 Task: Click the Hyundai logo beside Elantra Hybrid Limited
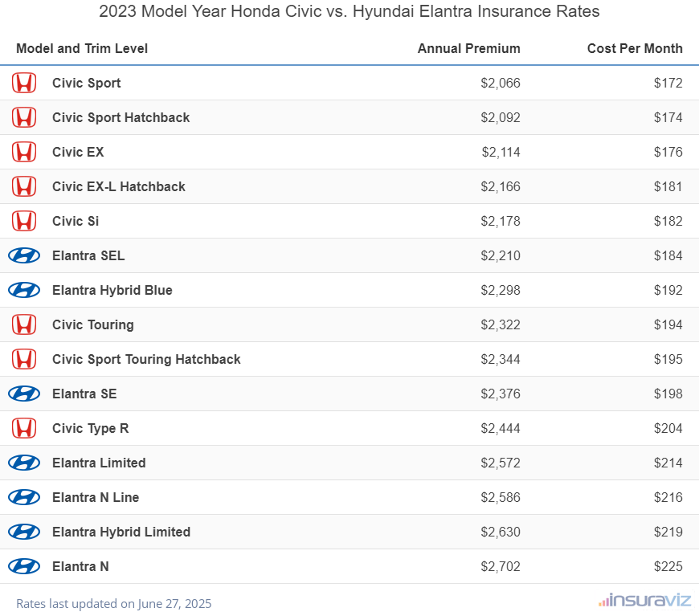pyautogui.click(x=24, y=532)
